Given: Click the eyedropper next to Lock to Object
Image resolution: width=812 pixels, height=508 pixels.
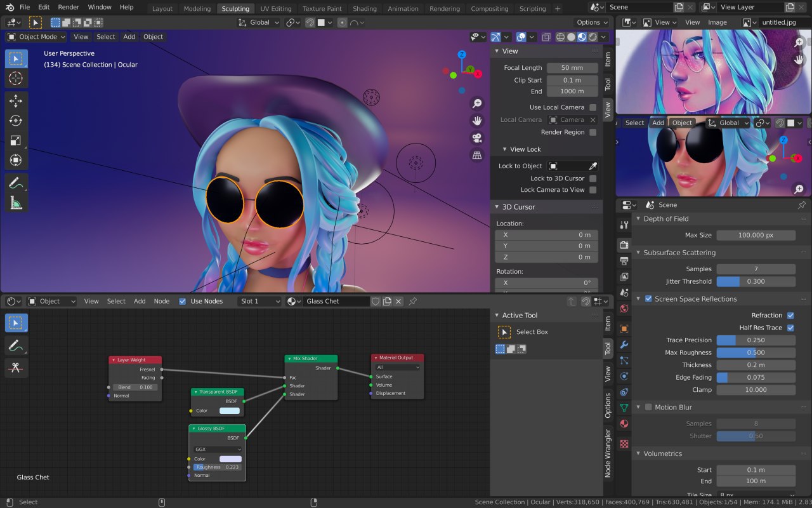Looking at the screenshot, I should [x=593, y=166].
